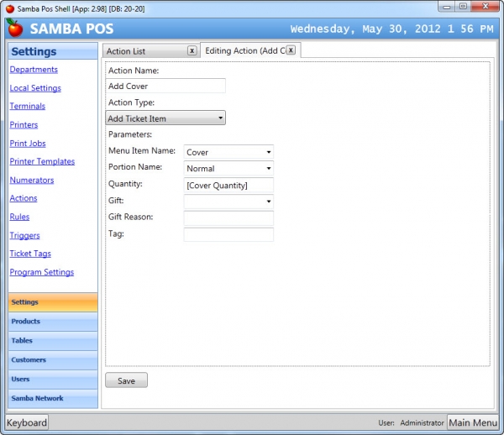This screenshot has width=504, height=435.
Task: Show the on-screen Keyboard
Action: [27, 422]
